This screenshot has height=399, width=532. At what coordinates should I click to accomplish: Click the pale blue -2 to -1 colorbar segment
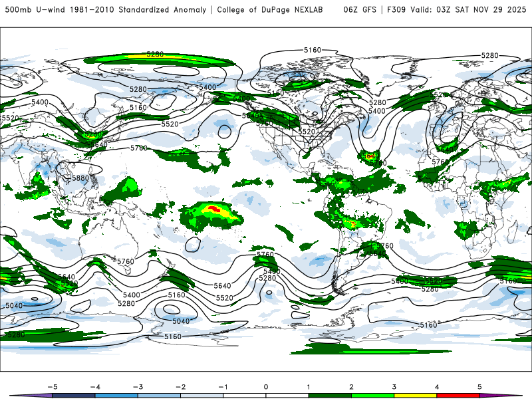(x=202, y=396)
